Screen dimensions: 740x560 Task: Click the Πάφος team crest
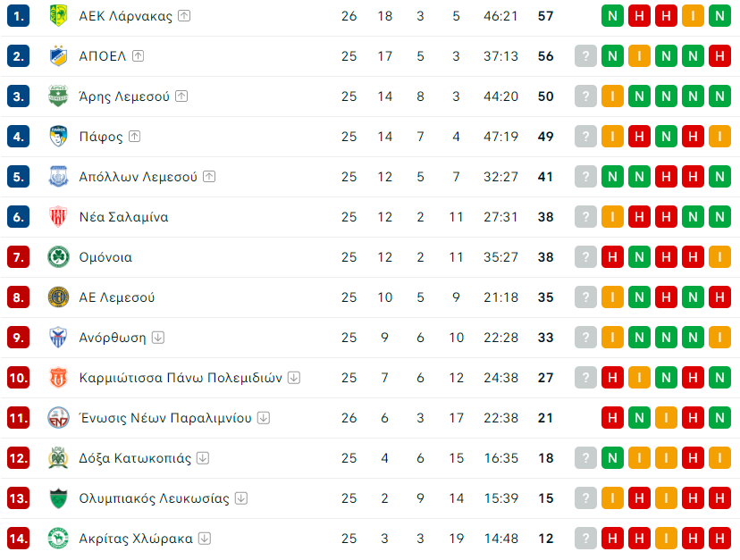58,137
